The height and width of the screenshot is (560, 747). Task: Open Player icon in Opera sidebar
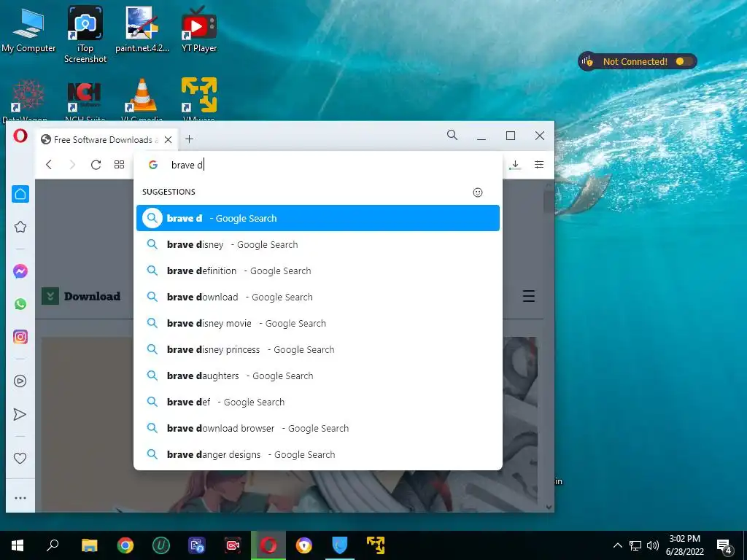[x=20, y=381]
